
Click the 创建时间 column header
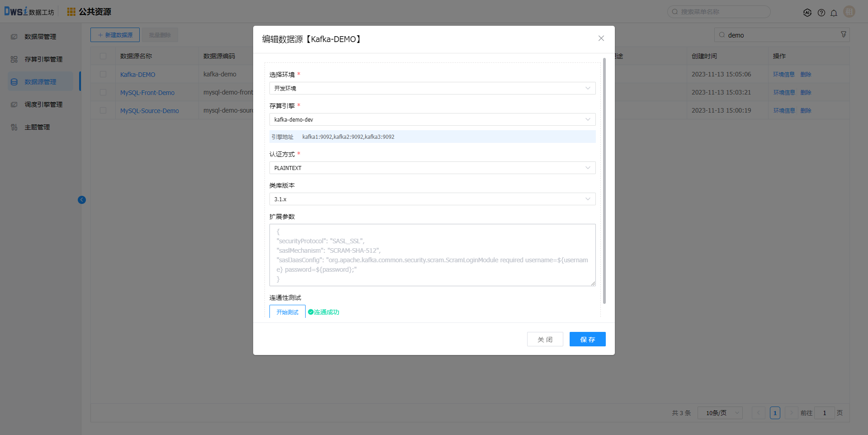(704, 56)
